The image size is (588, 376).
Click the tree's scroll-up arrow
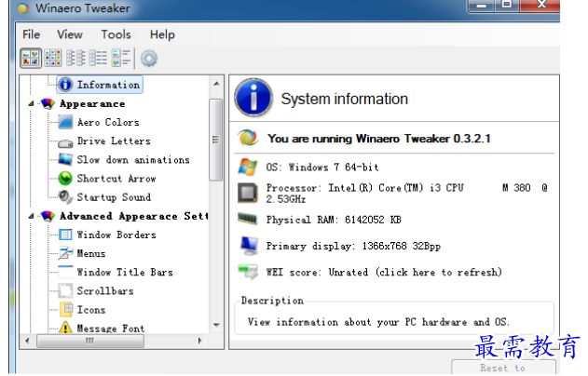point(216,84)
